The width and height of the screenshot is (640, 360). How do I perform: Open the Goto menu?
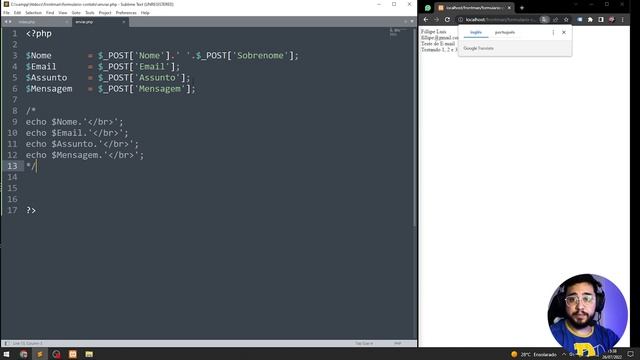pos(76,13)
